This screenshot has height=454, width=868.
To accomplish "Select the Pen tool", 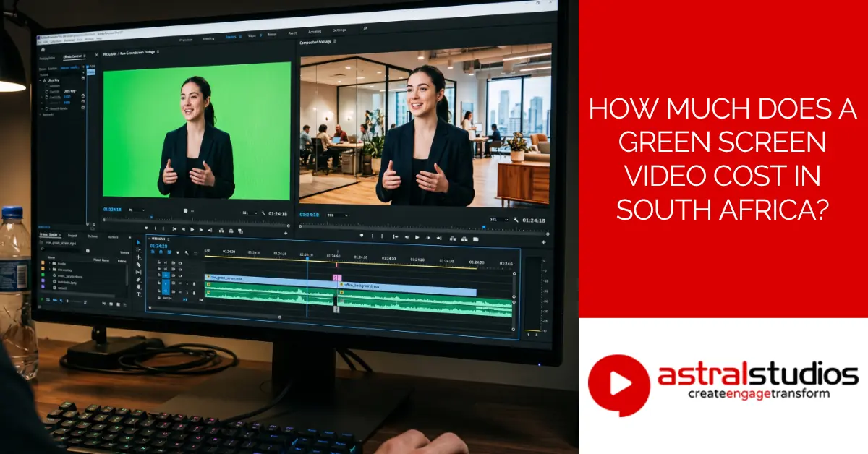I will click(138, 280).
